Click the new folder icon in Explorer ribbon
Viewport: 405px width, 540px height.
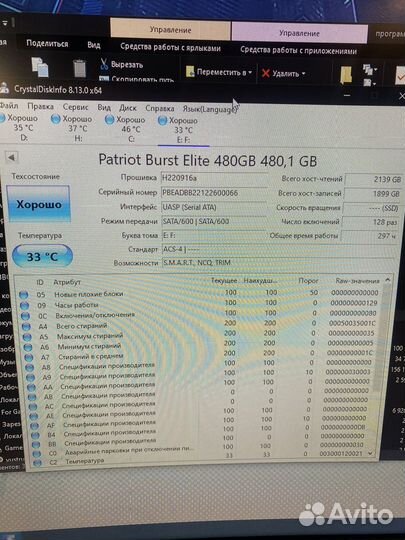(x=346, y=75)
